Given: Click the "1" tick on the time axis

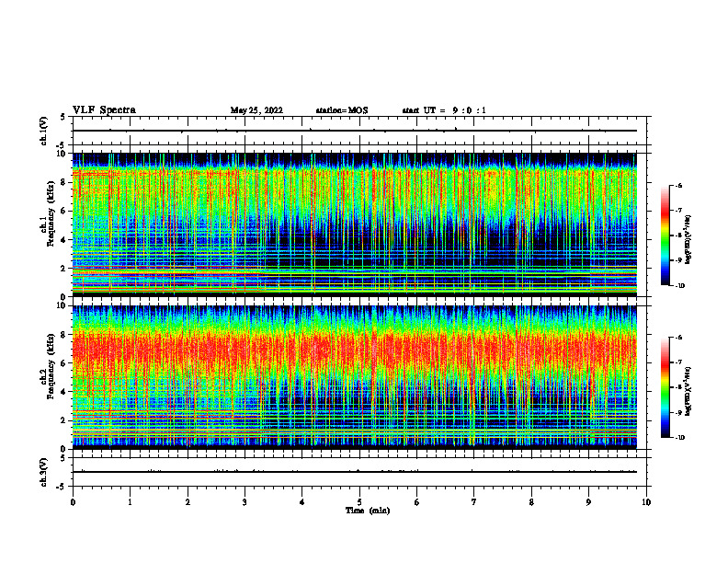Looking at the screenshot, I should coord(130,502).
